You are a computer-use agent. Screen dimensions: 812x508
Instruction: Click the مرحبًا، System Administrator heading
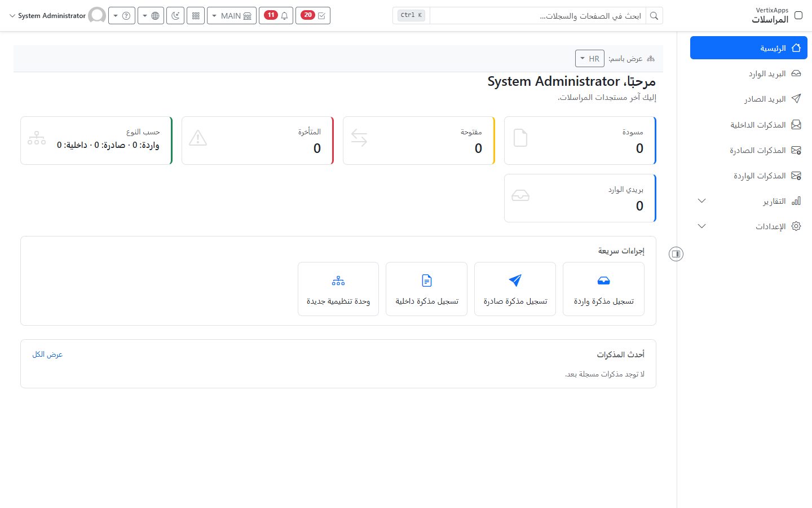click(x=572, y=81)
